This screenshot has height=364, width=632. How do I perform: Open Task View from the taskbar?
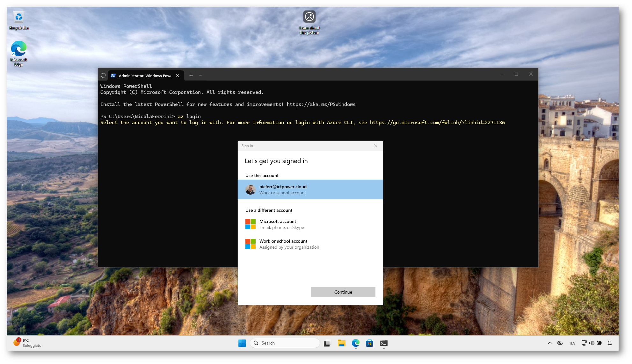point(327,343)
